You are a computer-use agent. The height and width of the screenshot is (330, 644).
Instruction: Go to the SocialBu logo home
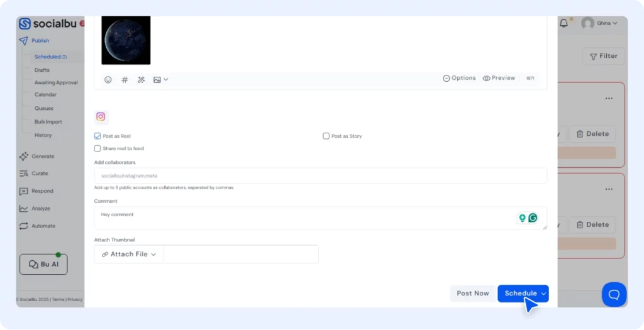(48, 24)
